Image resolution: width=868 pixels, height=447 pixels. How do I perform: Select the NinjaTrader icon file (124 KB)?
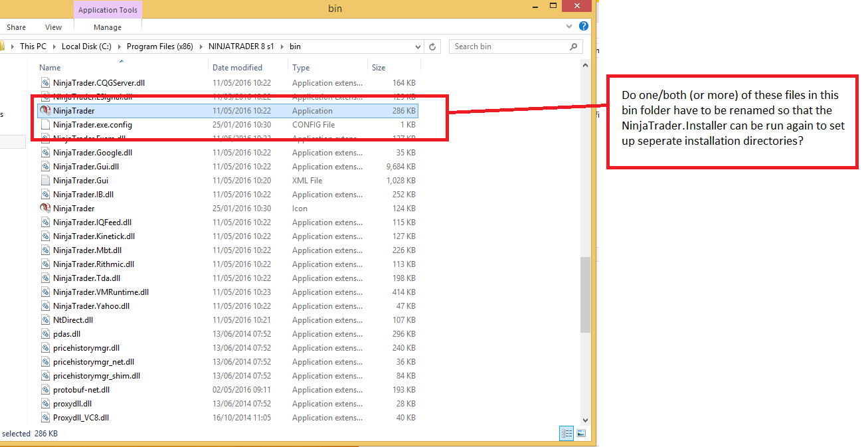(x=45, y=209)
